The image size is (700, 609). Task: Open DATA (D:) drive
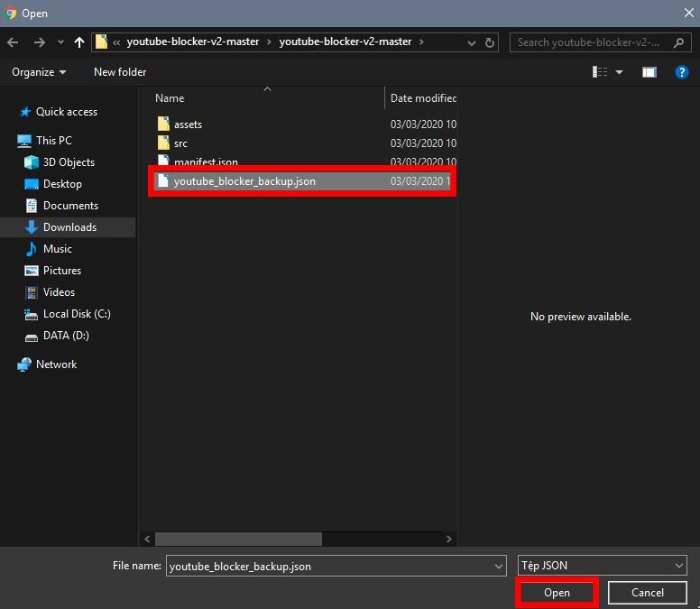66,336
